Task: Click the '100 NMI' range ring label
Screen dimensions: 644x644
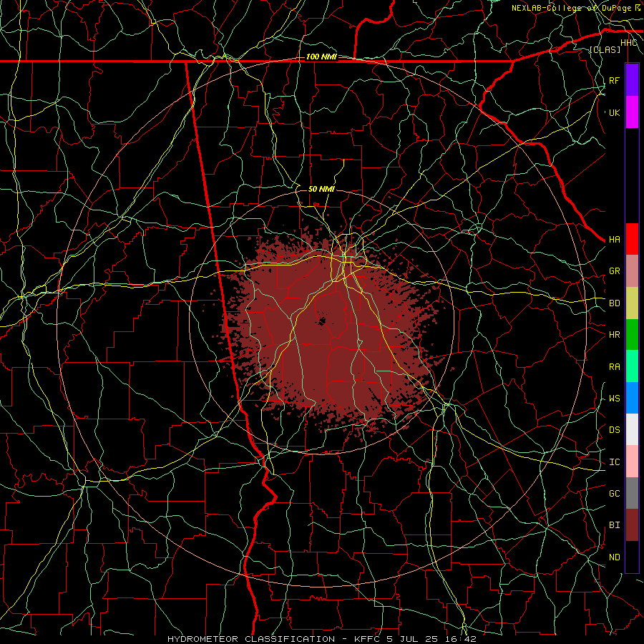Action: point(321,57)
